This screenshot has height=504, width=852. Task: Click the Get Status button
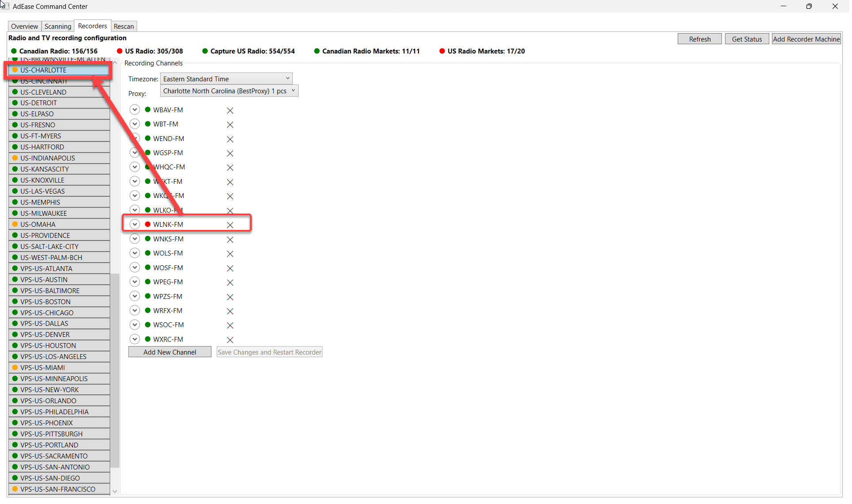pos(747,39)
